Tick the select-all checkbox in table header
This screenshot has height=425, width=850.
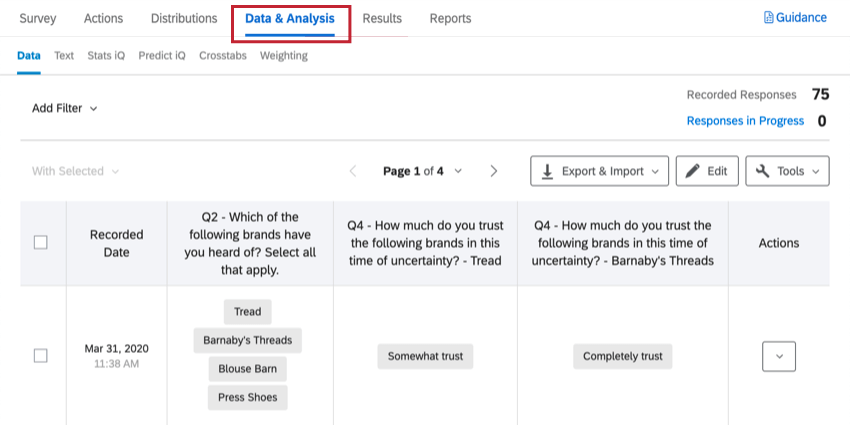(x=41, y=242)
